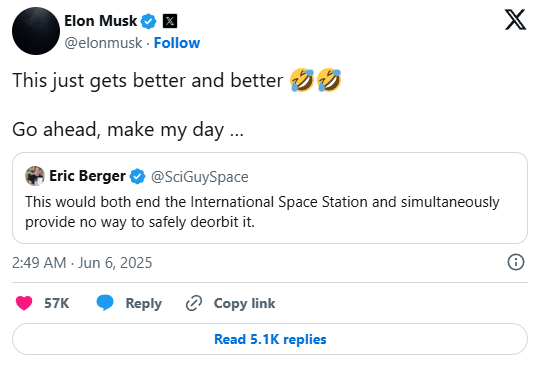The image size is (538, 368).
Task: Open the @elonmusk handle link
Action: click(x=103, y=43)
